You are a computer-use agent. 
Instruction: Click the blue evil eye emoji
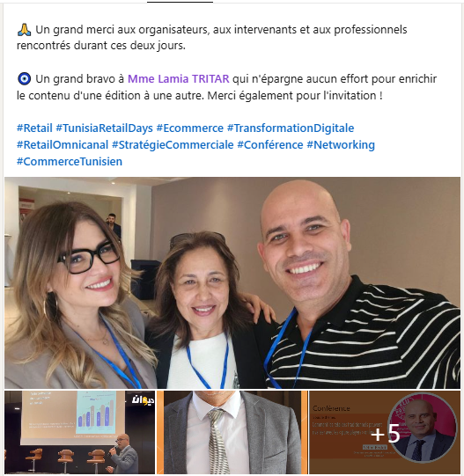tap(24, 79)
